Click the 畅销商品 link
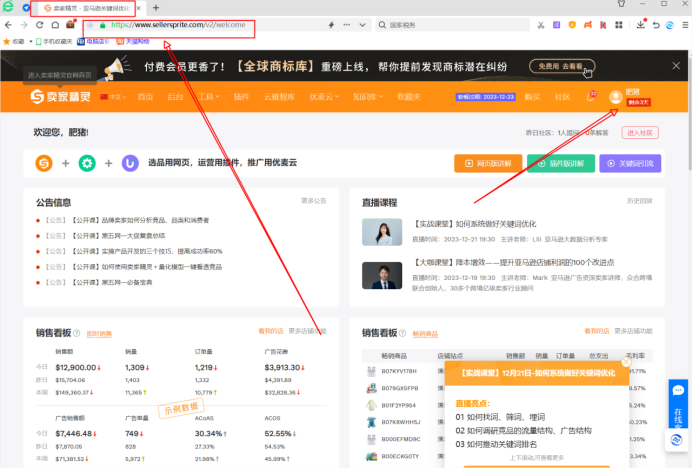Image resolution: width=692 pixels, height=469 pixels. point(425,334)
